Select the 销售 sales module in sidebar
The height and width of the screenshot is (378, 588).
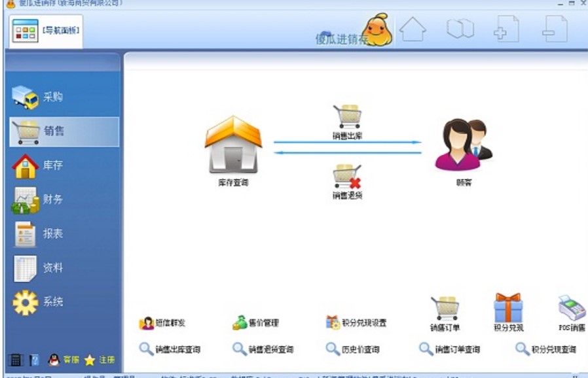coord(64,131)
